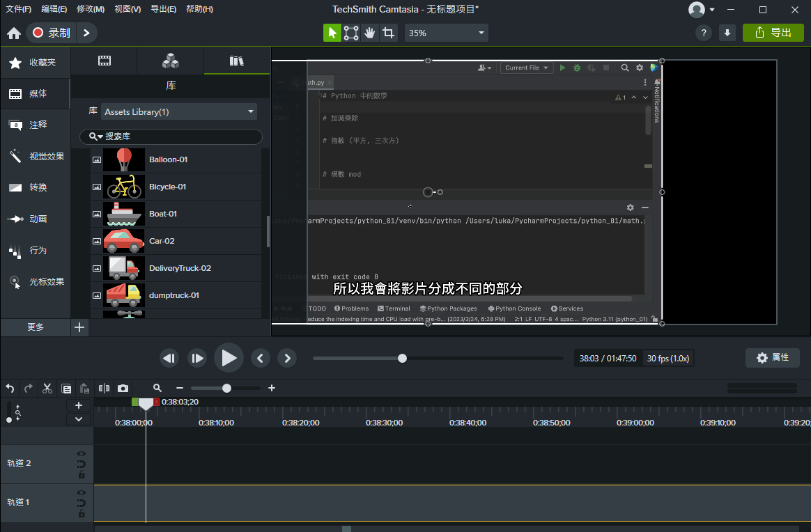Screen dimensions: 811x532
Task: Open the canvas zoom 35% dropdown
Action: tap(446, 33)
